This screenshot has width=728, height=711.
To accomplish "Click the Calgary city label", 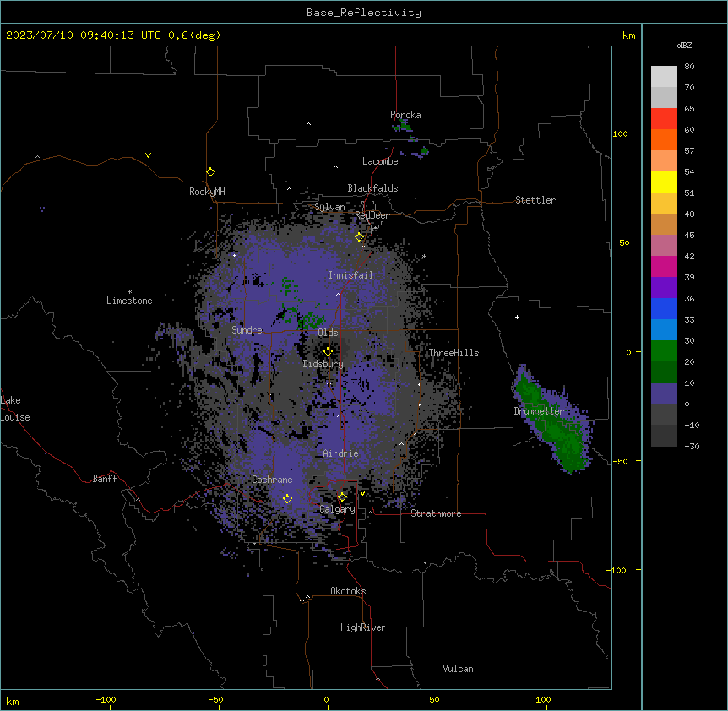I will pos(337,509).
